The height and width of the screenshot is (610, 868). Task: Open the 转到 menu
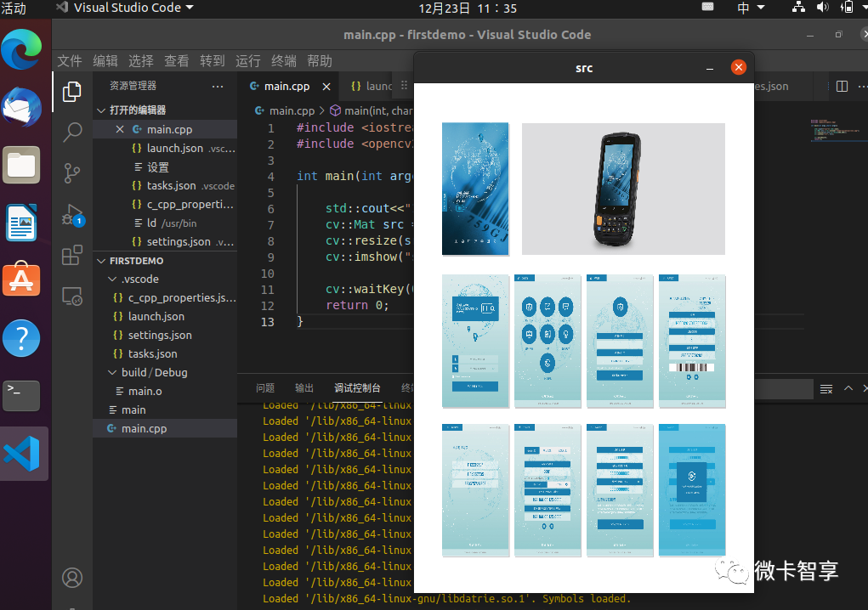click(212, 61)
